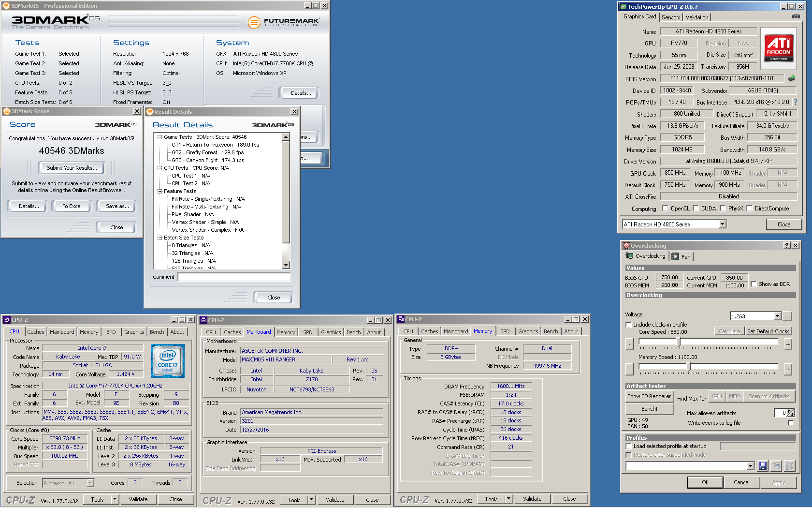Screen dimensions: 812x508
Task: Collapse the Feature Tests tree node
Action: point(159,191)
